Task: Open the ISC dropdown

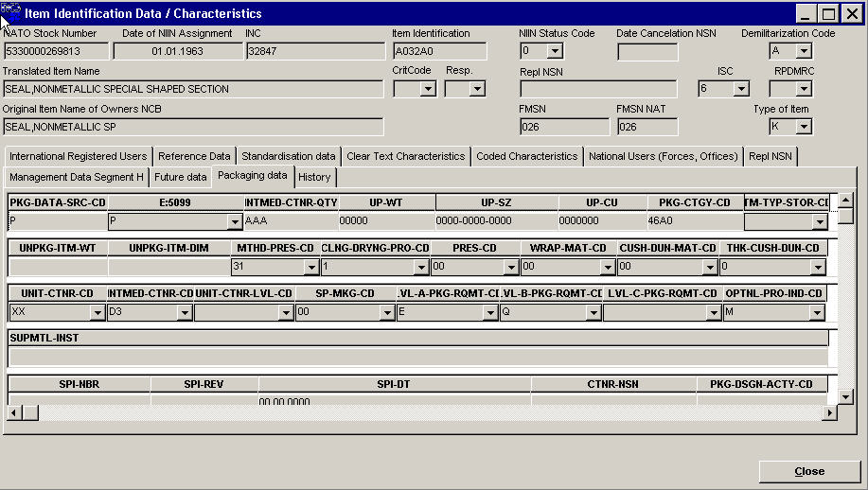Action: (x=741, y=89)
